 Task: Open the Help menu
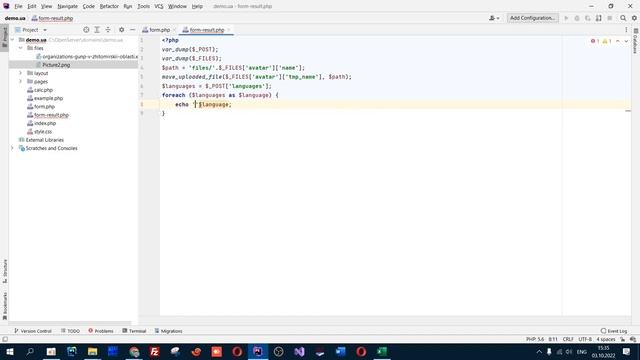pos(197,7)
